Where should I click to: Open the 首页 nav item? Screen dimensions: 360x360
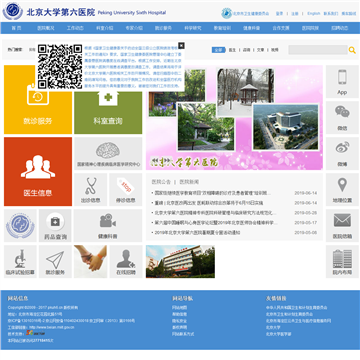pos(16,28)
